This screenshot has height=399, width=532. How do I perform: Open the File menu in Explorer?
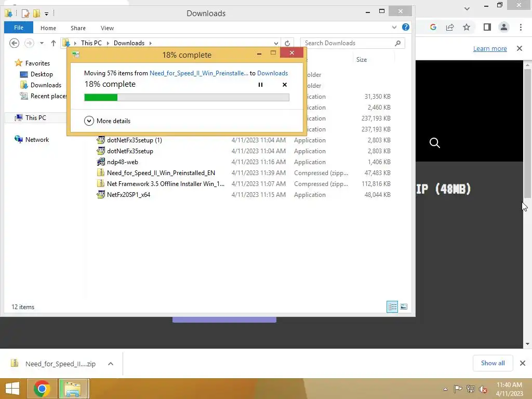pyautogui.click(x=19, y=28)
